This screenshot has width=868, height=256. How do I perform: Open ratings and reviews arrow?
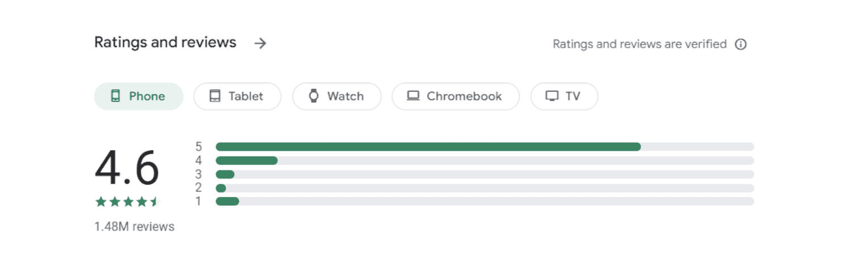point(260,44)
